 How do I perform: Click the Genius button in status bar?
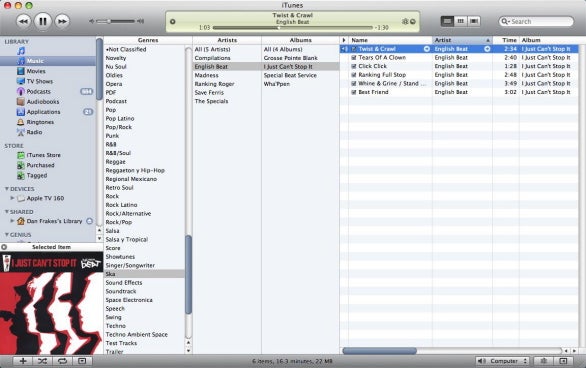(x=544, y=361)
